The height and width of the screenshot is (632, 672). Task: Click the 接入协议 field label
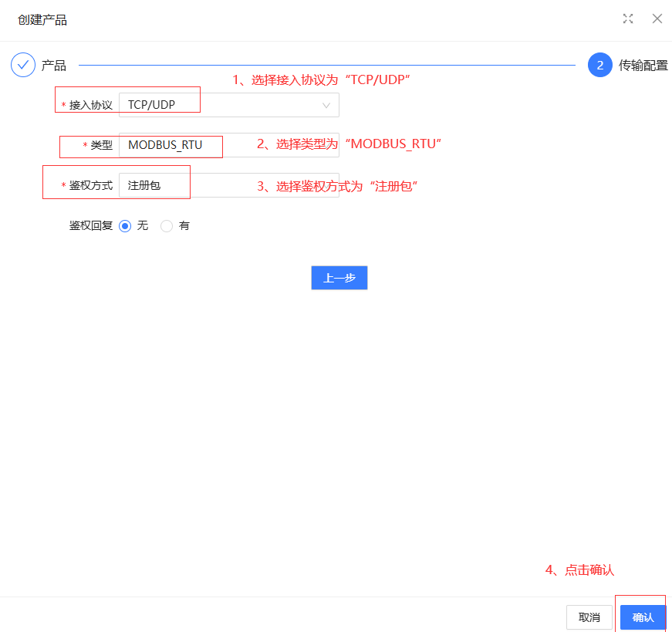[x=91, y=105]
